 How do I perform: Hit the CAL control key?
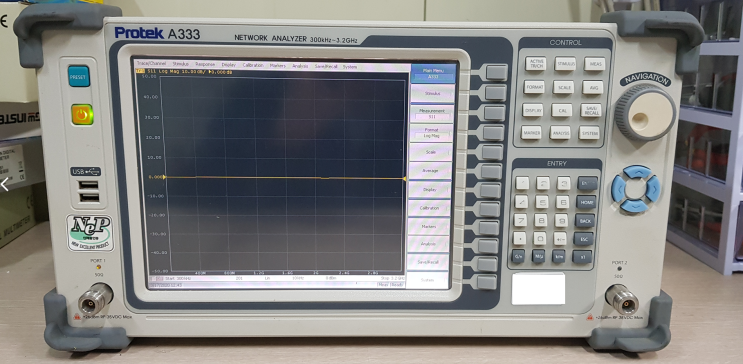[x=562, y=110]
